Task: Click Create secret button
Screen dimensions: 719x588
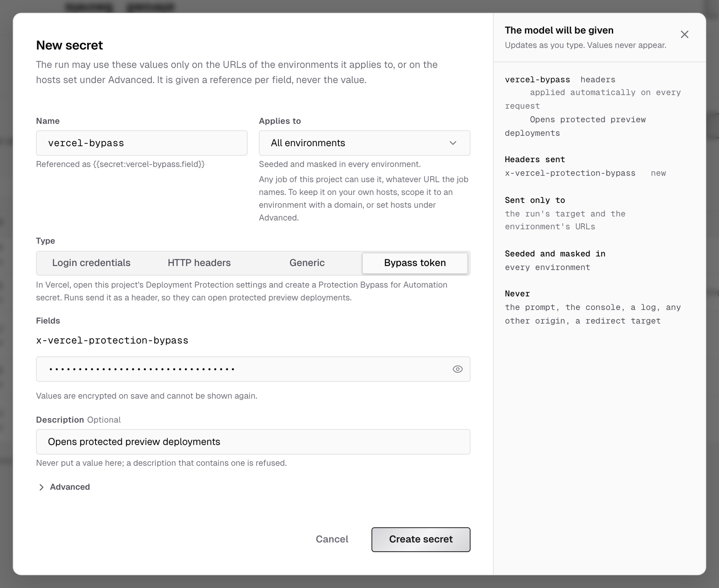Action: (421, 539)
